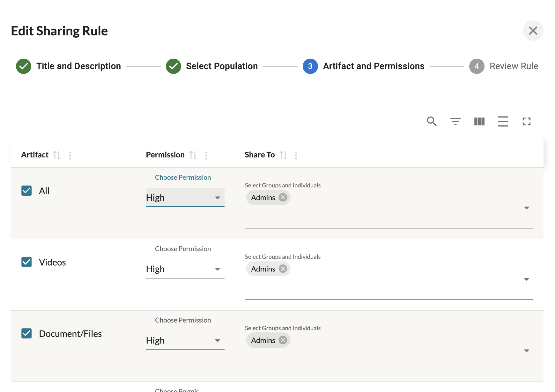Open the table filter icon
Image resolution: width=555 pixels, height=392 pixels.
tap(455, 121)
